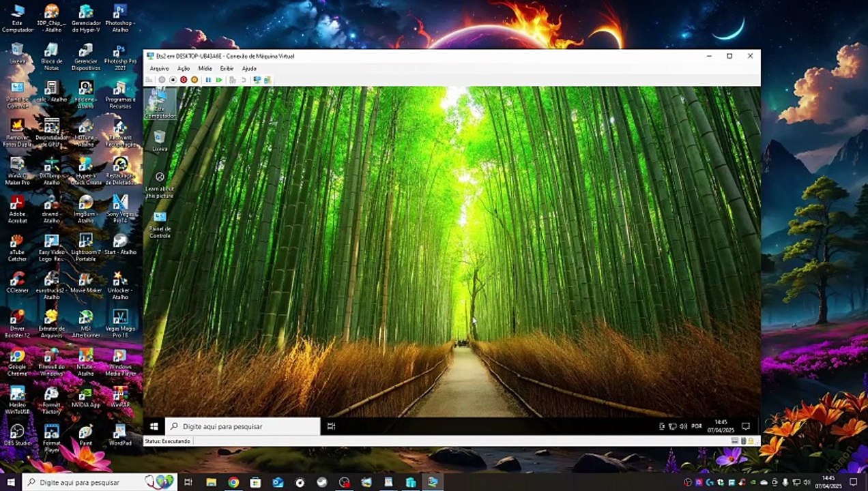Click Status: Executando in VM status bar

168,441
